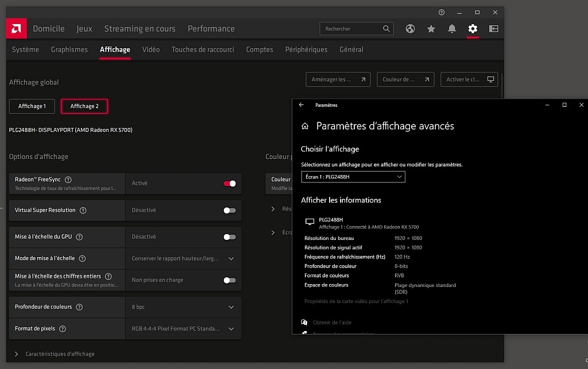Open the web browser globe icon
The height and width of the screenshot is (369, 588).
point(410,29)
